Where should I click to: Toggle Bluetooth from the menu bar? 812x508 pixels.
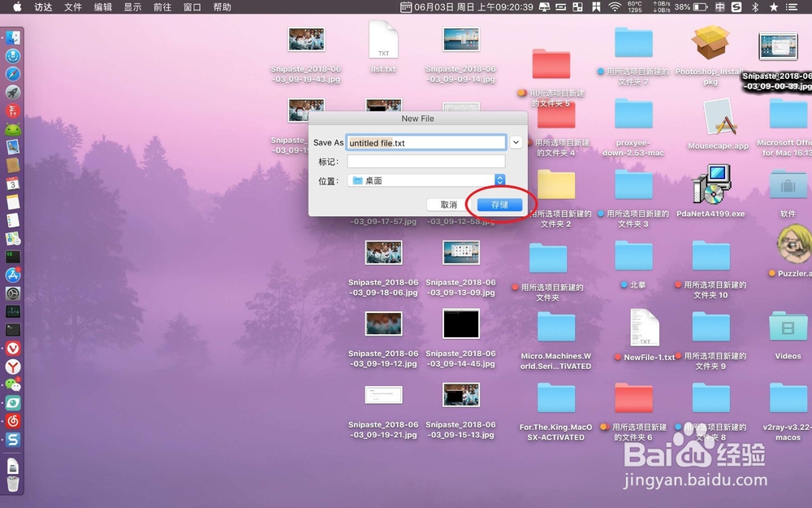[755, 7]
